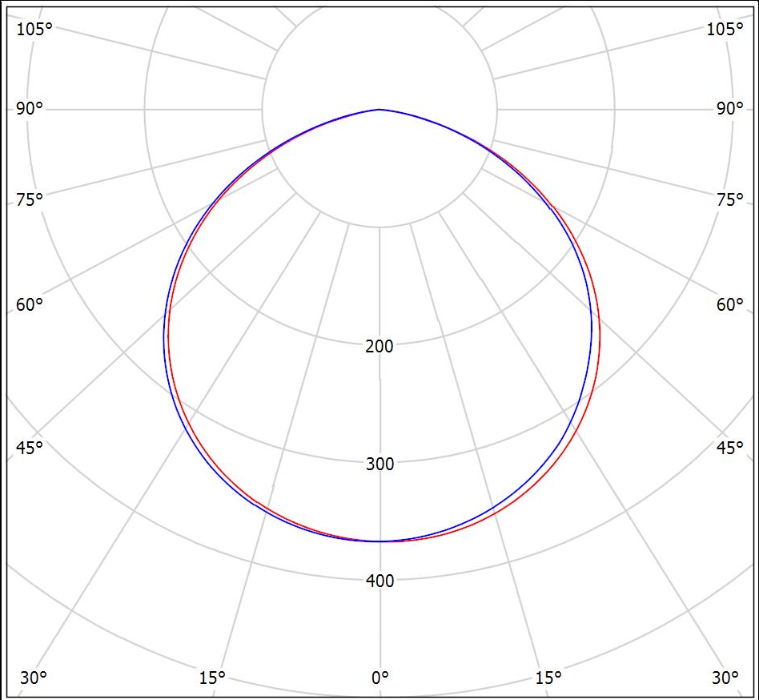Click the left-side 45° angle label
Viewport: 759px width, 700px height.
pos(30,447)
